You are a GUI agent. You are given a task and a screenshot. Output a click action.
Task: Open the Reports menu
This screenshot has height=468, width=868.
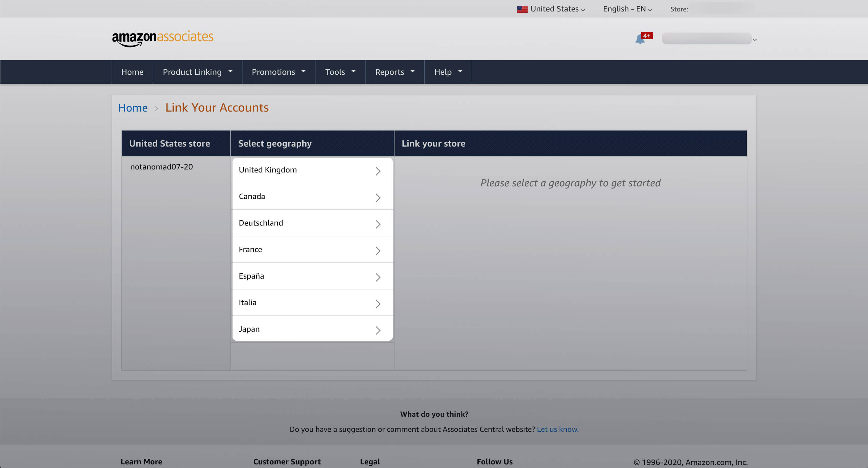coord(394,72)
